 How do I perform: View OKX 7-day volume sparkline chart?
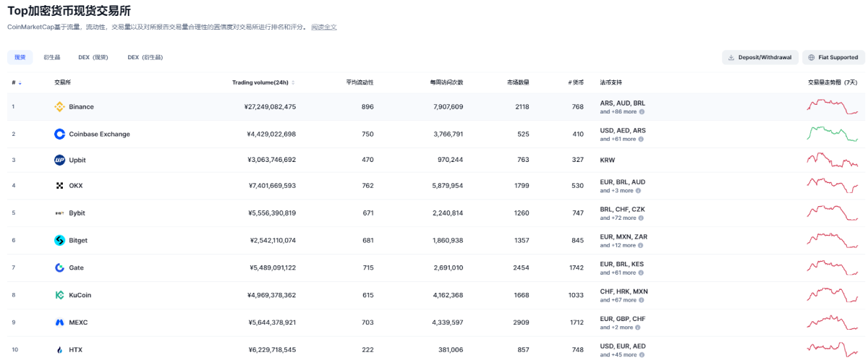(832, 186)
